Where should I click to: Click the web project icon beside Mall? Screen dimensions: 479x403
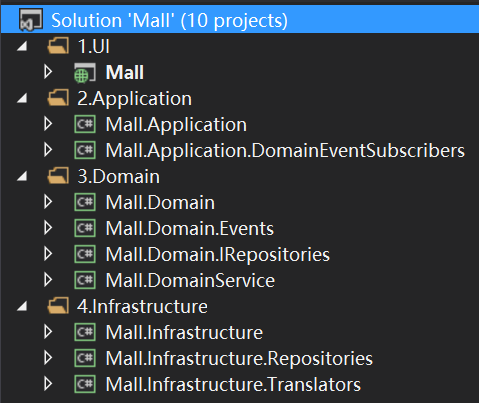click(x=85, y=72)
